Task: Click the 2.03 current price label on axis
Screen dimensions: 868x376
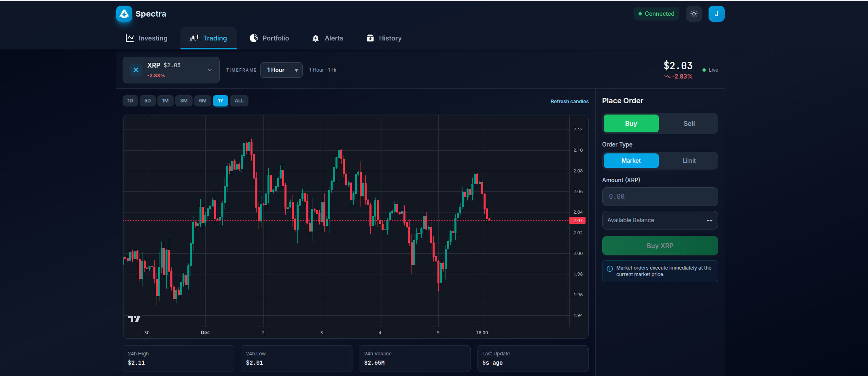Action: (578, 221)
